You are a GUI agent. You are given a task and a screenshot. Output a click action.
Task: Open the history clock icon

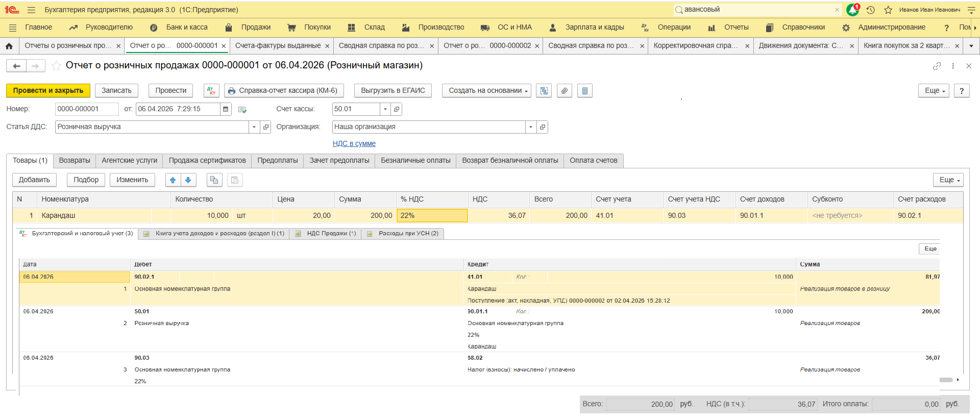coord(871,10)
